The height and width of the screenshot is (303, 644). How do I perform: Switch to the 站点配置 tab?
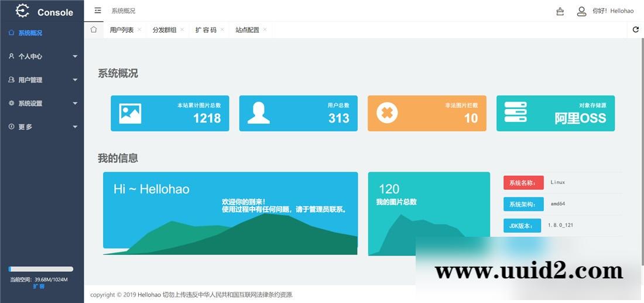247,30
